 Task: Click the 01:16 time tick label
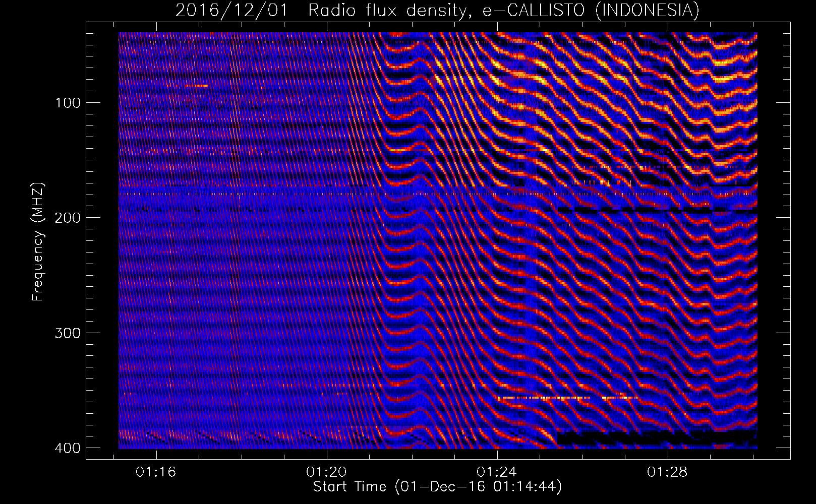pyautogui.click(x=156, y=472)
